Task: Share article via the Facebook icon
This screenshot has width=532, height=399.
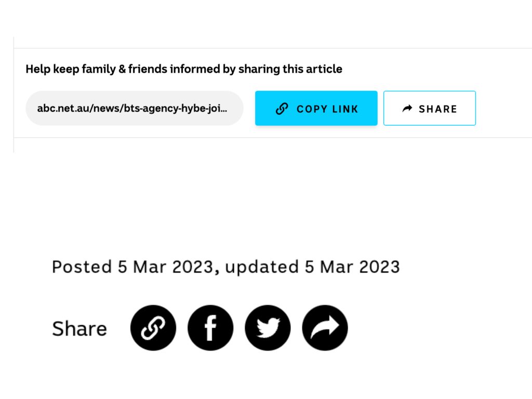Action: [x=210, y=328]
